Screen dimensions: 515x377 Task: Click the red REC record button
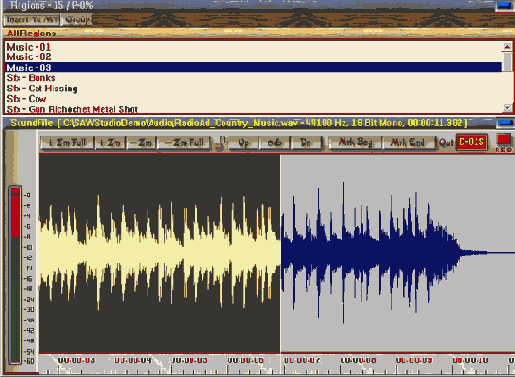click(x=503, y=140)
